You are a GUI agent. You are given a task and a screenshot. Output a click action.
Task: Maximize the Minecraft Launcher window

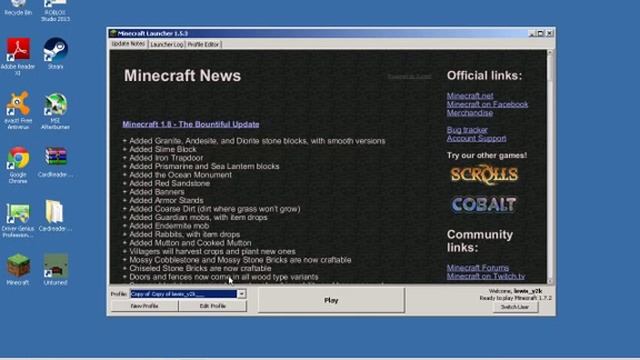541,33
